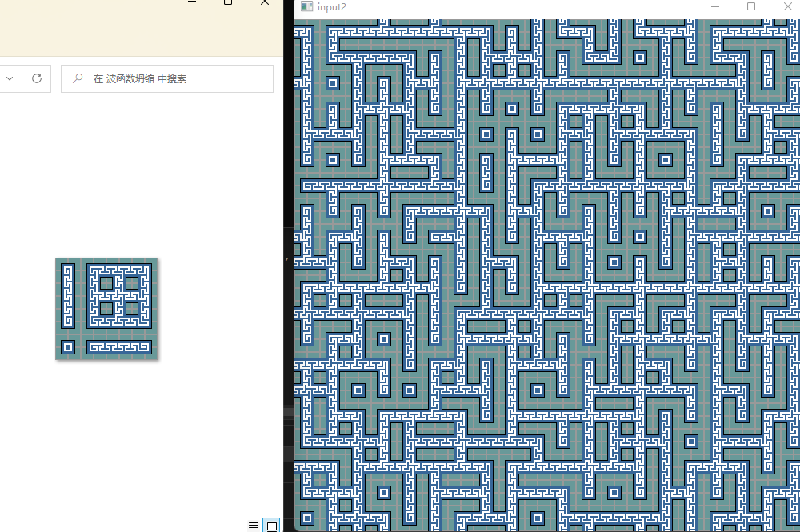Click the refresh icon in Explorer address bar
Screen dimensions: 800x532
coord(36,78)
